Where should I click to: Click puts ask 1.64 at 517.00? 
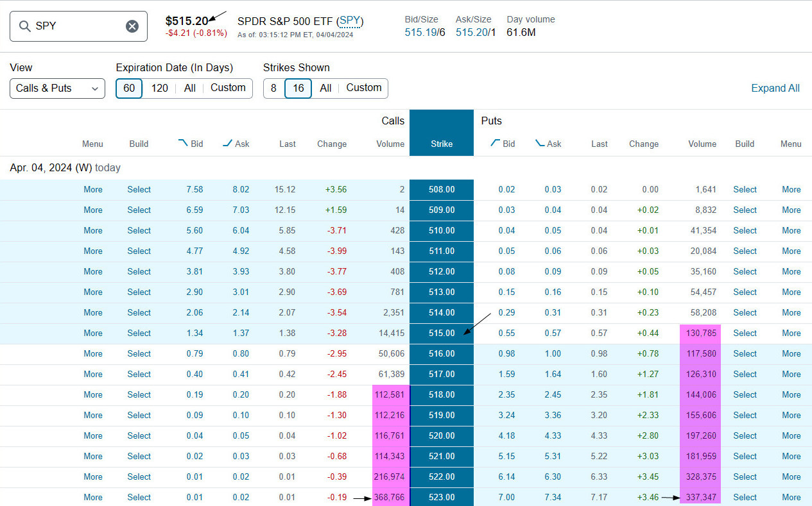(x=552, y=375)
